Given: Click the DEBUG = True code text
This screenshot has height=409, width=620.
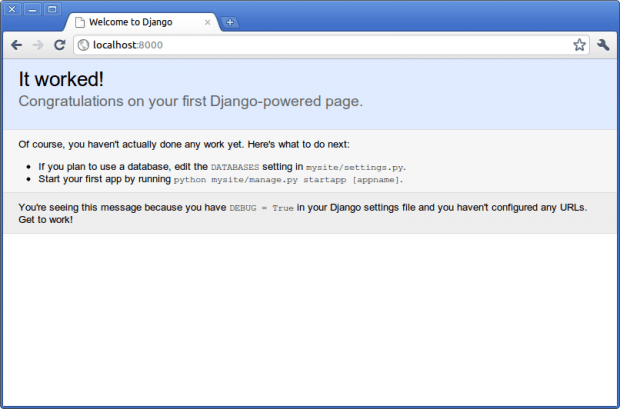Looking at the screenshot, I should 261,208.
